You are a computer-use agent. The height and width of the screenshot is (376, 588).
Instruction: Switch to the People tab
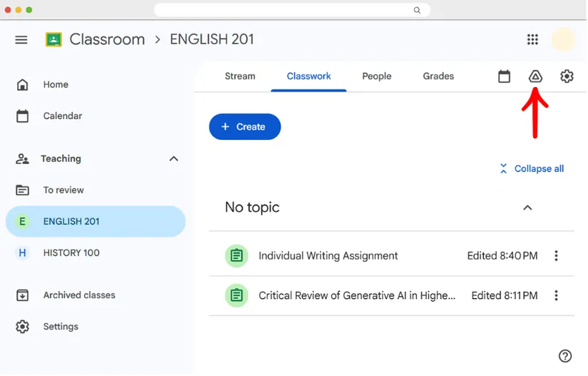(376, 76)
